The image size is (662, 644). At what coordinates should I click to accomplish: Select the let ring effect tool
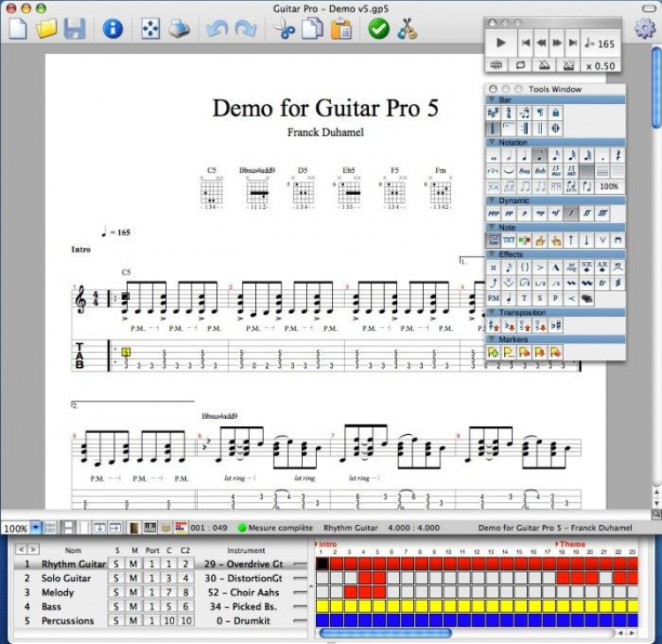coord(572,266)
